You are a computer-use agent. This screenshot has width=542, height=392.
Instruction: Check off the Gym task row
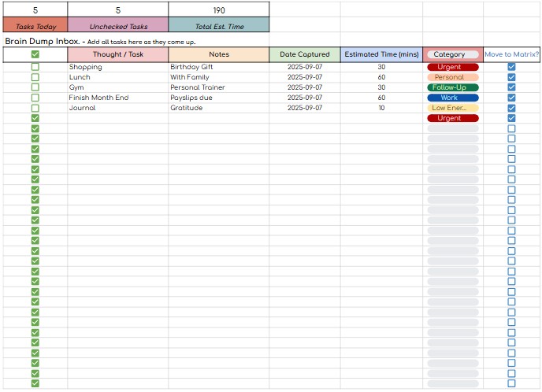[35, 88]
